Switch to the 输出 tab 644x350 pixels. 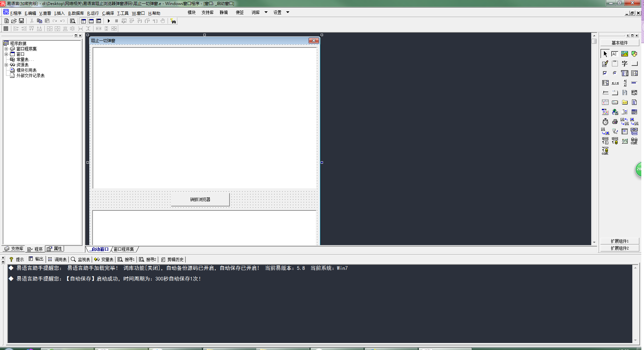(36, 259)
